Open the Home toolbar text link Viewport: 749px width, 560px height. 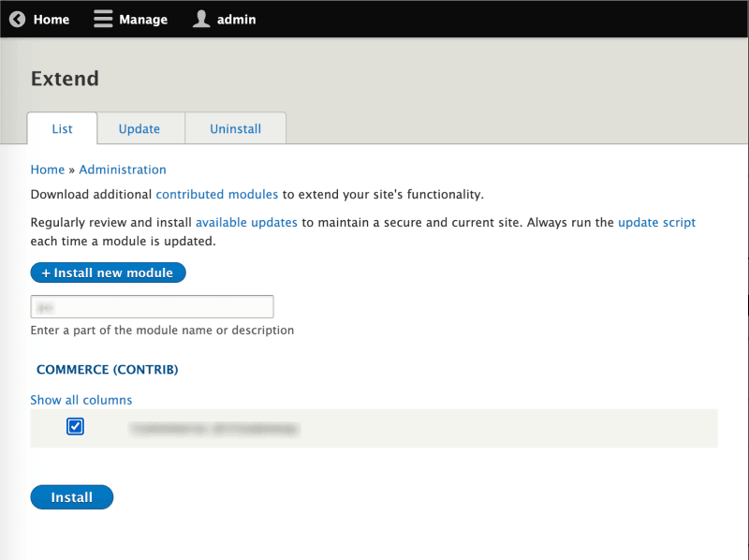click(51, 19)
